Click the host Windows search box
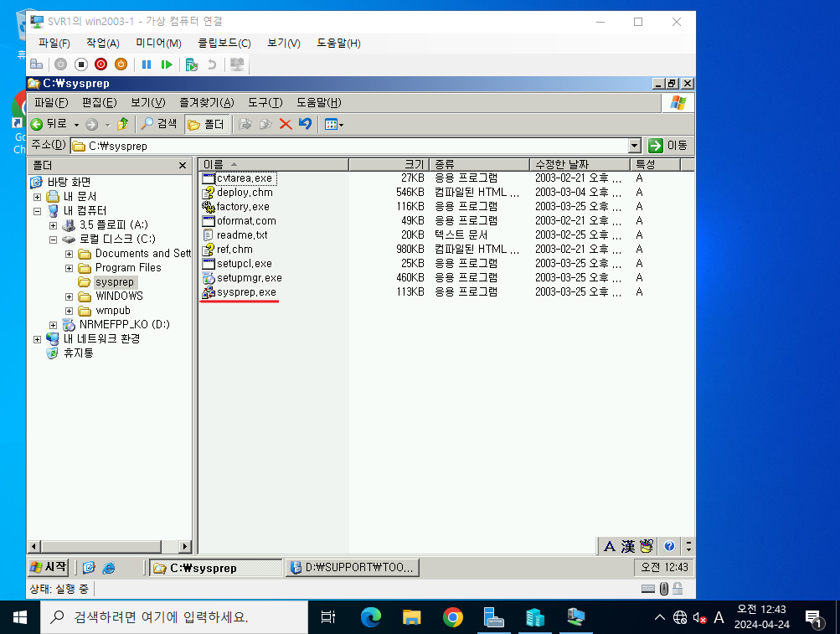840x634 pixels. tap(174, 617)
